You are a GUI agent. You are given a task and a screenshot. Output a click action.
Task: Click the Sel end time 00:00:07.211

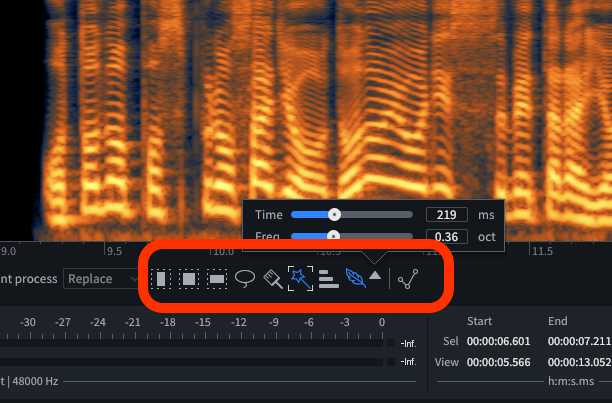(x=581, y=342)
